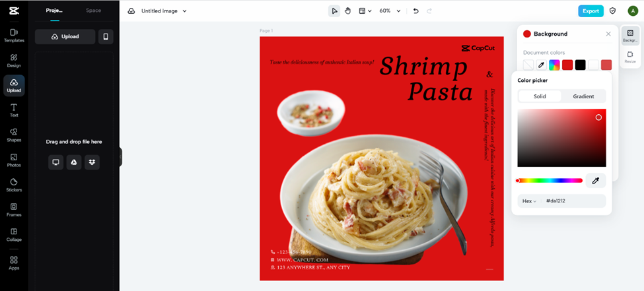Open the Frames panel

click(14, 210)
